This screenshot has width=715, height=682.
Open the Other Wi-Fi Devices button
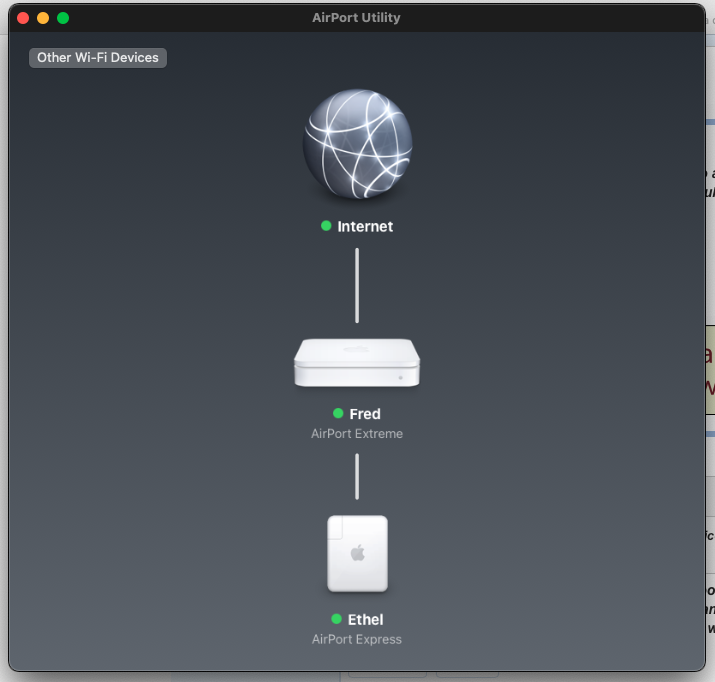[98, 58]
